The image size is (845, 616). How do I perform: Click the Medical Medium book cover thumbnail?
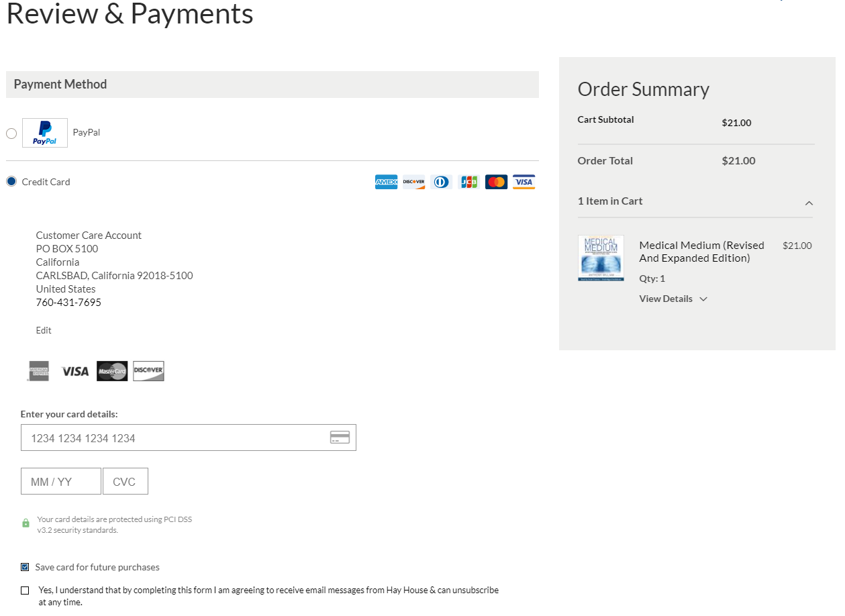[x=601, y=258]
